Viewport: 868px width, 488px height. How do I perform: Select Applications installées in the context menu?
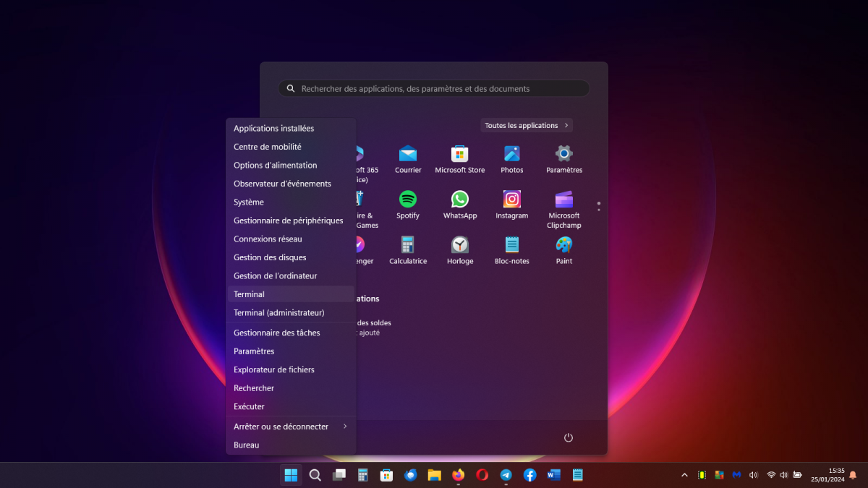click(x=291, y=128)
